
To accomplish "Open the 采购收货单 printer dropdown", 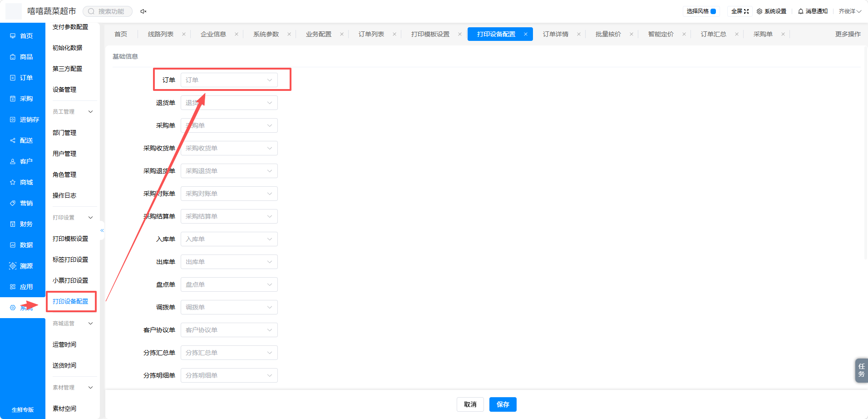I will click(x=229, y=148).
